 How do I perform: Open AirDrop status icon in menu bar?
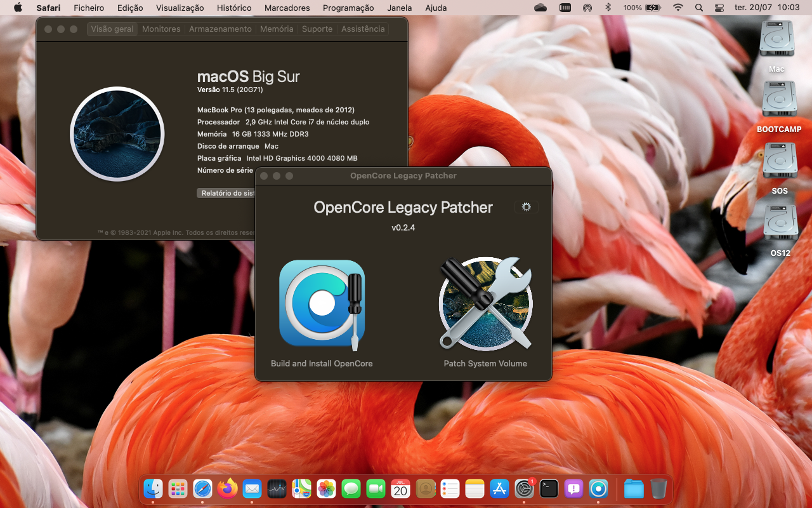click(x=587, y=8)
